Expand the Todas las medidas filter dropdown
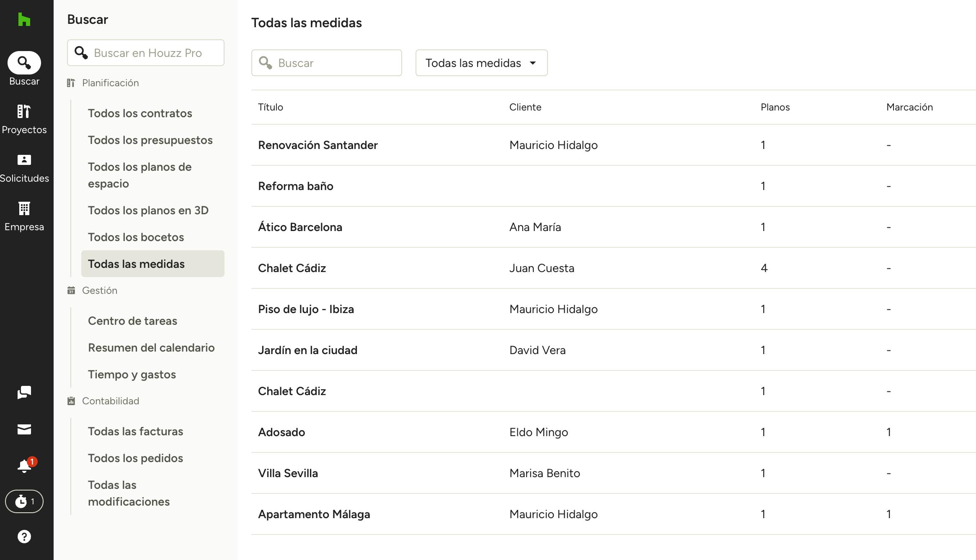The height and width of the screenshot is (560, 976). (x=481, y=63)
